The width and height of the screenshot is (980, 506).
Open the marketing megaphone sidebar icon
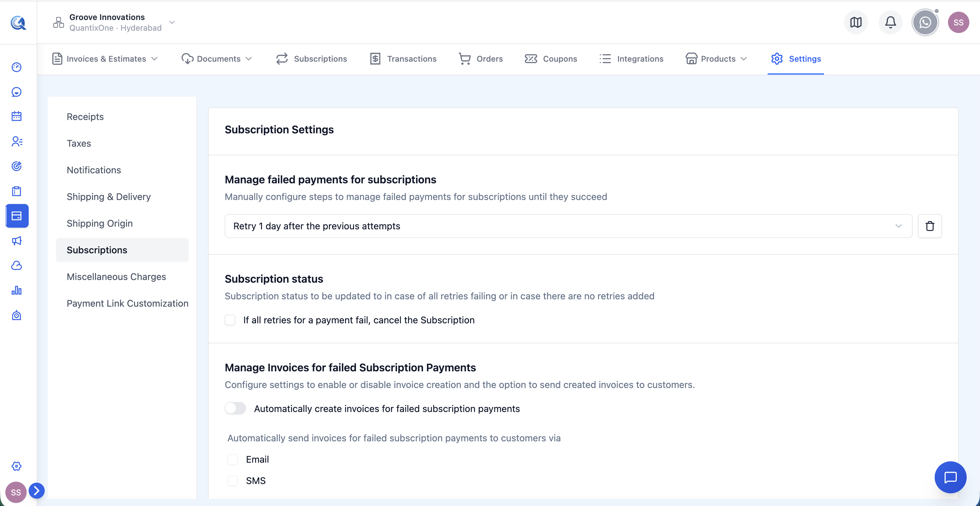pos(16,241)
